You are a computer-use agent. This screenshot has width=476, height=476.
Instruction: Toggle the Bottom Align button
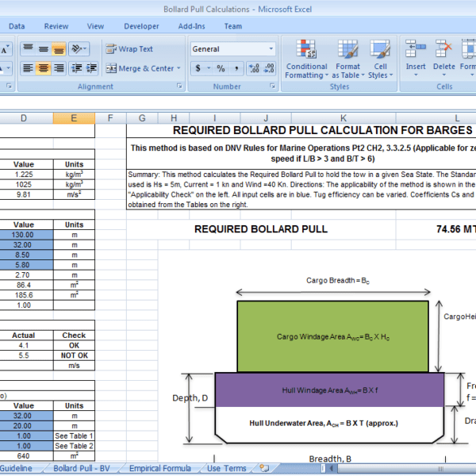[x=59, y=48]
